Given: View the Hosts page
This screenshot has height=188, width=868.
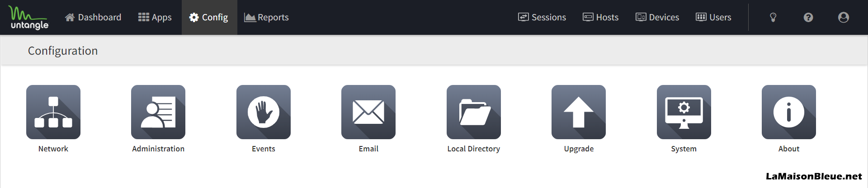Looking at the screenshot, I should tap(600, 17).
